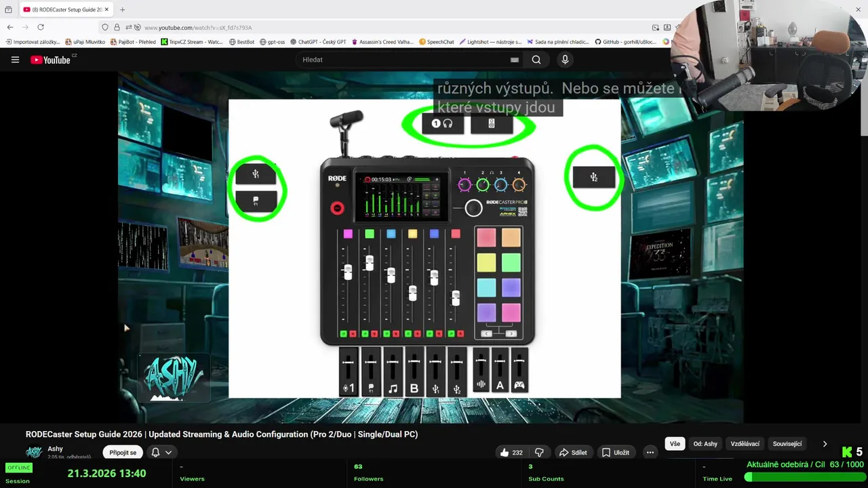Select the Vše filter chip
868x488 pixels.
(675, 444)
